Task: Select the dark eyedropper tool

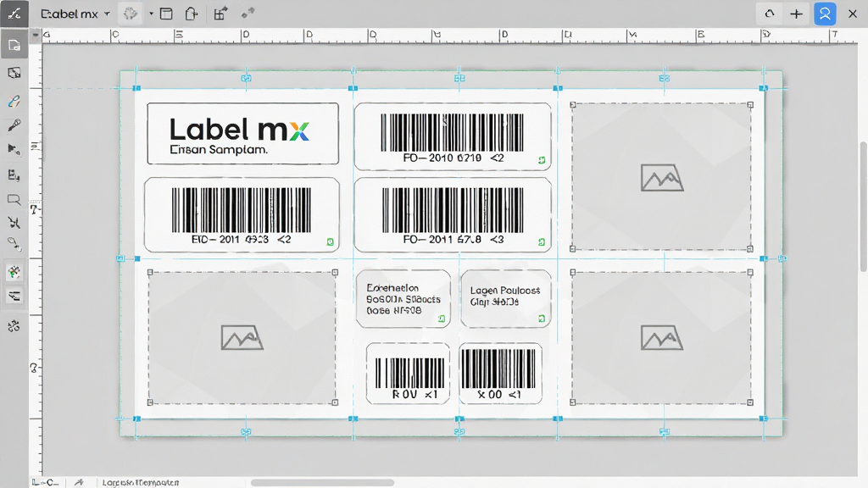Action: click(14, 125)
